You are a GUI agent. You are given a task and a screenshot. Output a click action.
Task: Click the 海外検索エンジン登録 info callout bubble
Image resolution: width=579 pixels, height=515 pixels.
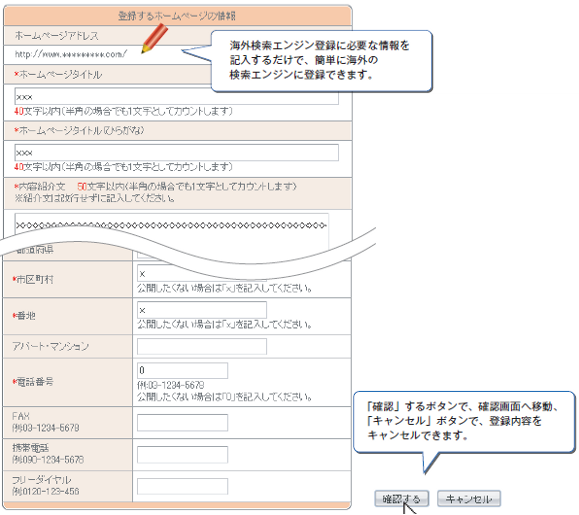321,61
